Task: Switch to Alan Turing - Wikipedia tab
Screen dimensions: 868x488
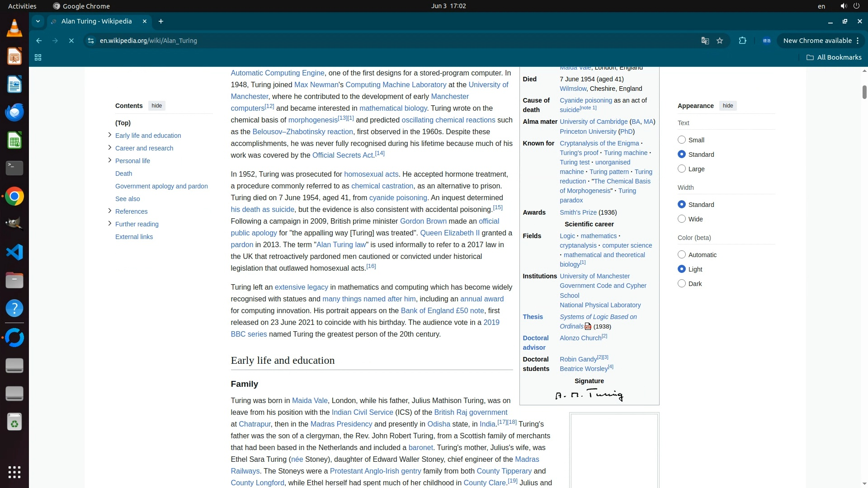Action: pos(96,21)
